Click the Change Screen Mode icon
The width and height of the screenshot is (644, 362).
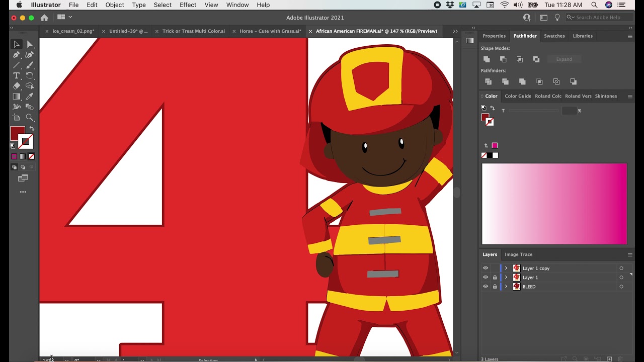pos(23,178)
